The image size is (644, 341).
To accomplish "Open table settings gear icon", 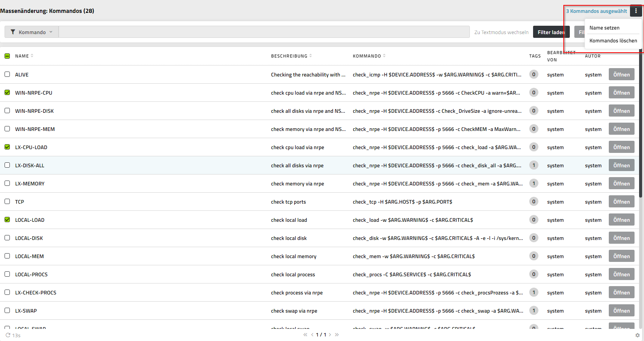I will tap(638, 335).
